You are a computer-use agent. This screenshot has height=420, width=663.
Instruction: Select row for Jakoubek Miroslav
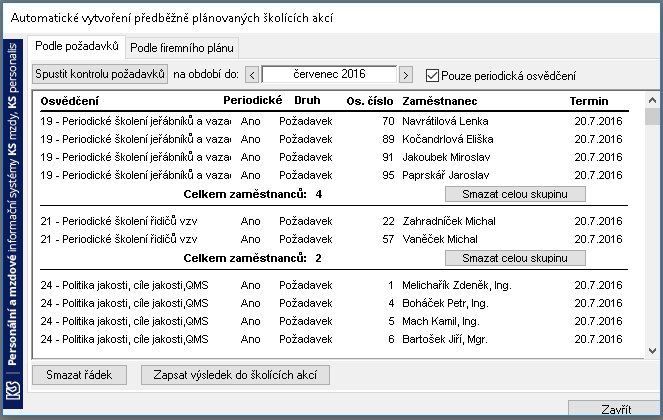pos(334,157)
